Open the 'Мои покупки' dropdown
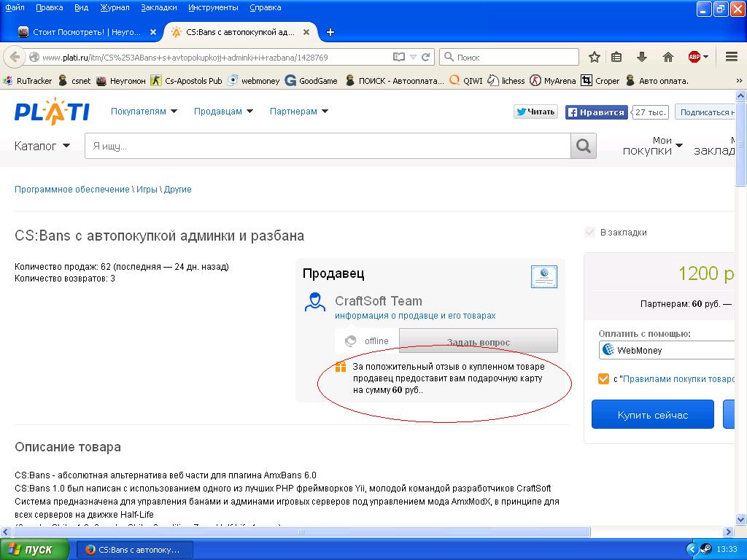Screen dimensions: 747x560 pyautogui.click(x=652, y=146)
